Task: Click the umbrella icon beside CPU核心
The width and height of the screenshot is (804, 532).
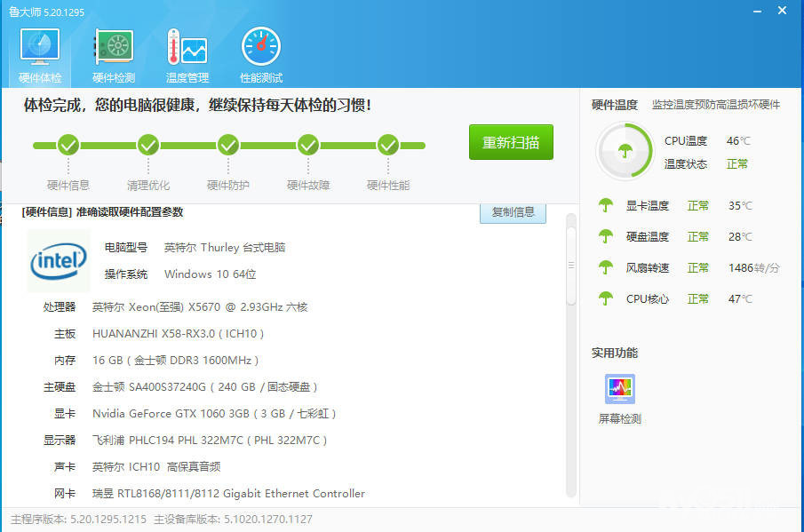Action: [606, 299]
